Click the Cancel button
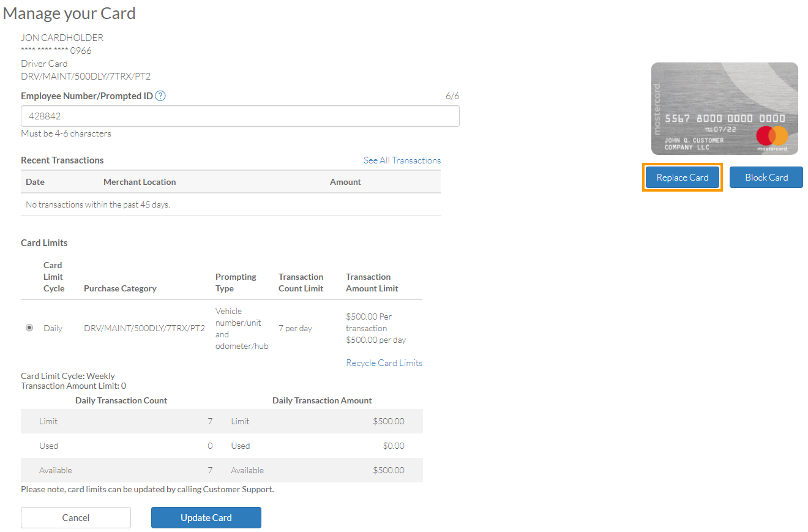 point(75,517)
